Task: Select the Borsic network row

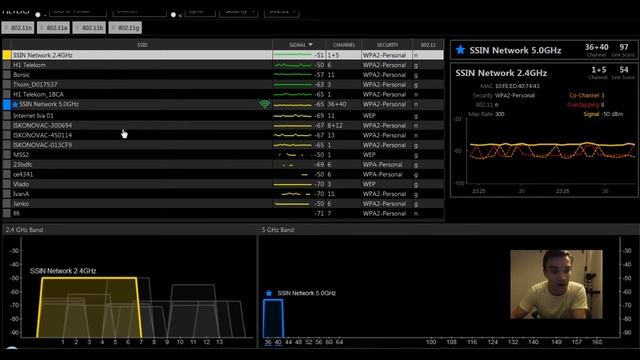Action: [223, 75]
